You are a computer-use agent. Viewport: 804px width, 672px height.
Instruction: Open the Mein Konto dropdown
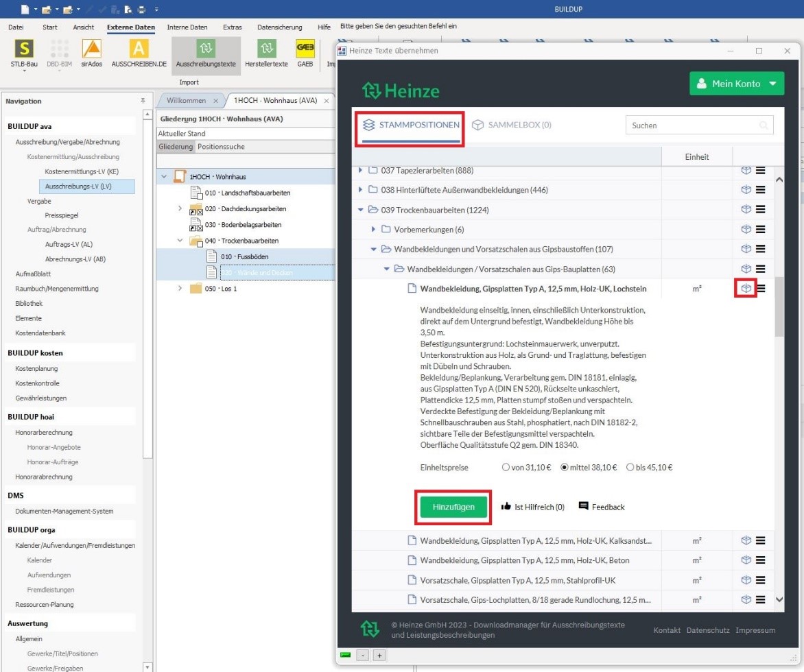737,84
